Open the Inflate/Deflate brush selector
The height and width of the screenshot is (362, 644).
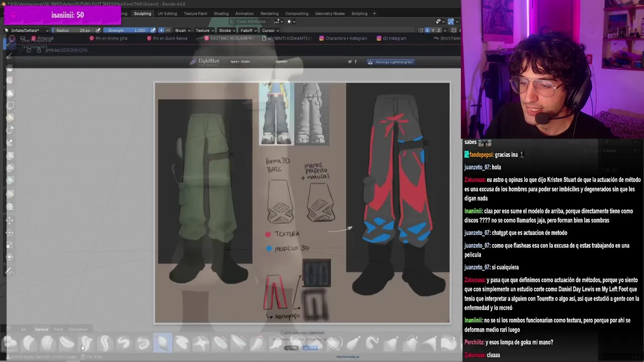(26, 30)
